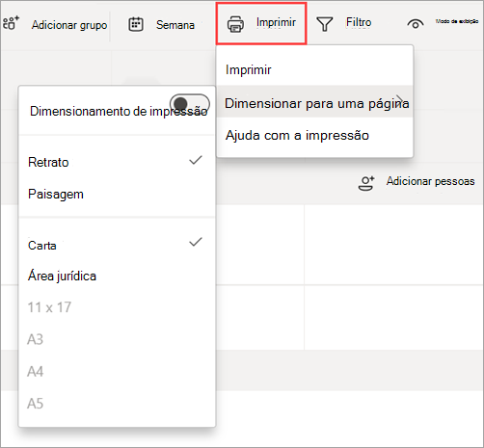Choose the A4 paper size
484x448 pixels.
pos(117,372)
